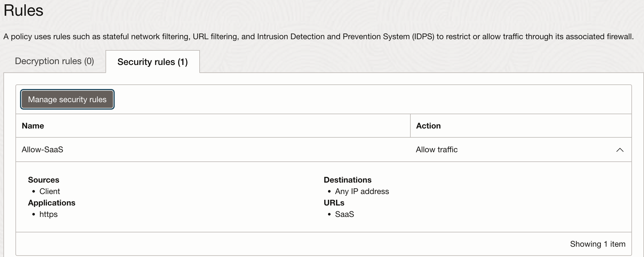Select the Allow traffic action text

click(x=437, y=149)
